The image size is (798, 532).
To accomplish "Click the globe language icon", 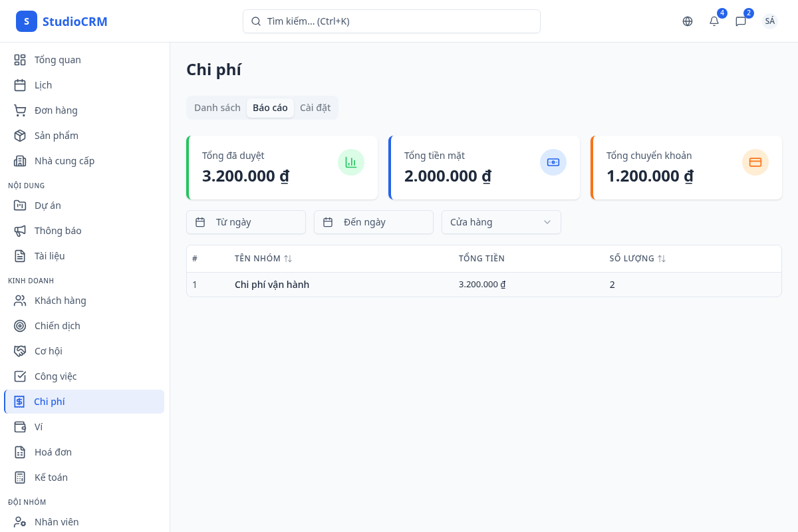I will pos(688,21).
